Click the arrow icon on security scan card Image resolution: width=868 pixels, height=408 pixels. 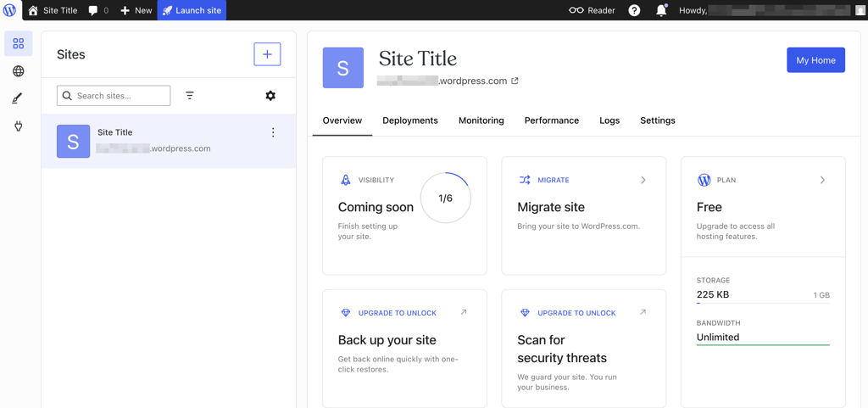click(643, 312)
